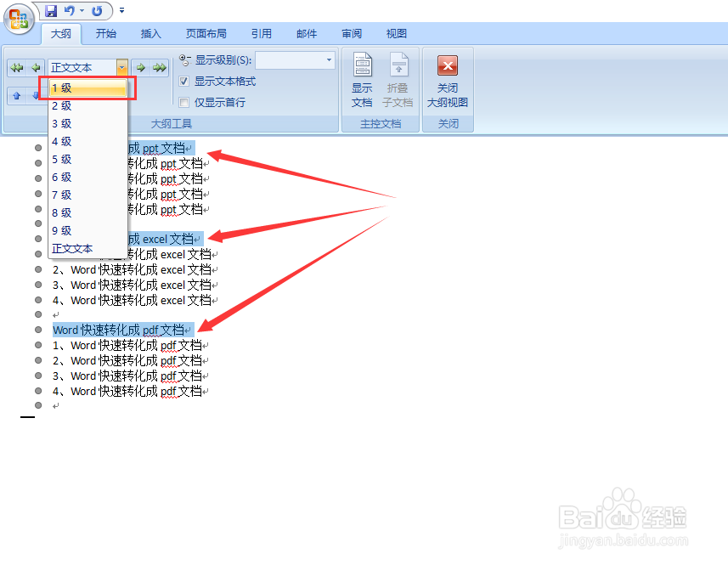Open the 审阅 ribbon tab
This screenshot has height=565, width=728.
[x=352, y=33]
